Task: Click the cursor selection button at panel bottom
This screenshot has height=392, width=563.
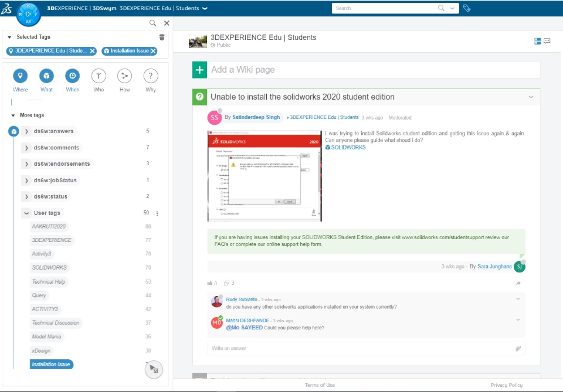Action: coord(154,369)
